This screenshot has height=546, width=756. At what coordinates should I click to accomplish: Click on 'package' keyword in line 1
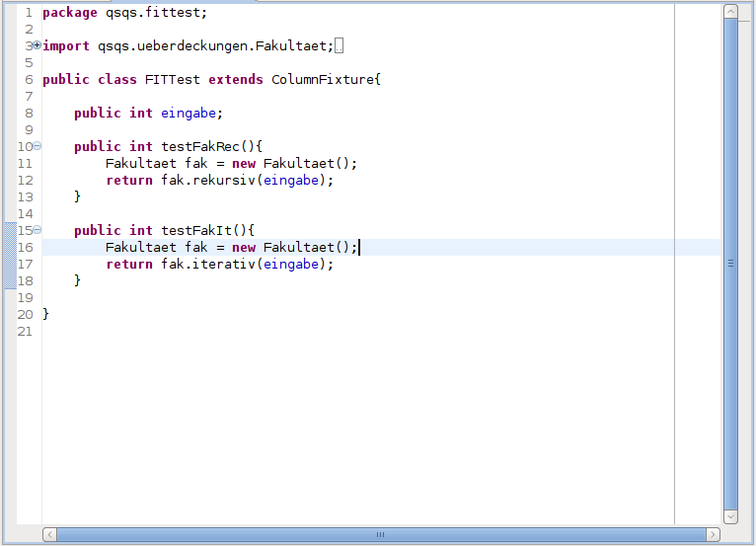[70, 13]
